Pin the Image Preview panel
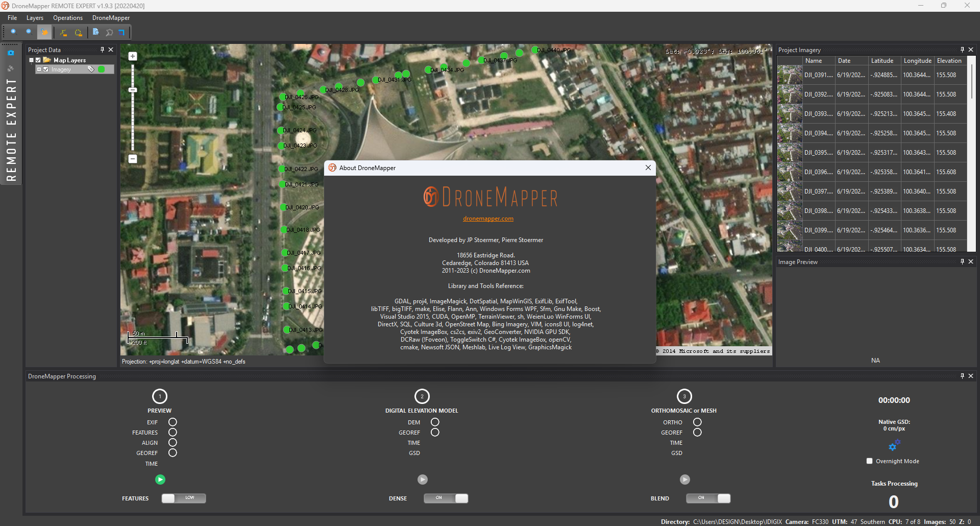Screen dimensions: 980x526 click(962, 261)
